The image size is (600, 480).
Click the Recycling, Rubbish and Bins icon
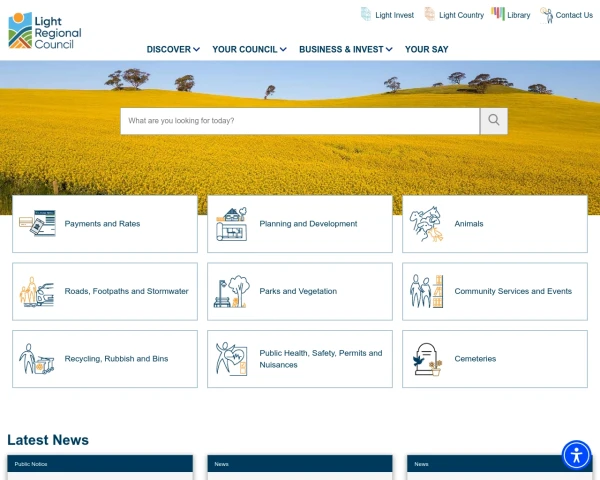pyautogui.click(x=37, y=359)
